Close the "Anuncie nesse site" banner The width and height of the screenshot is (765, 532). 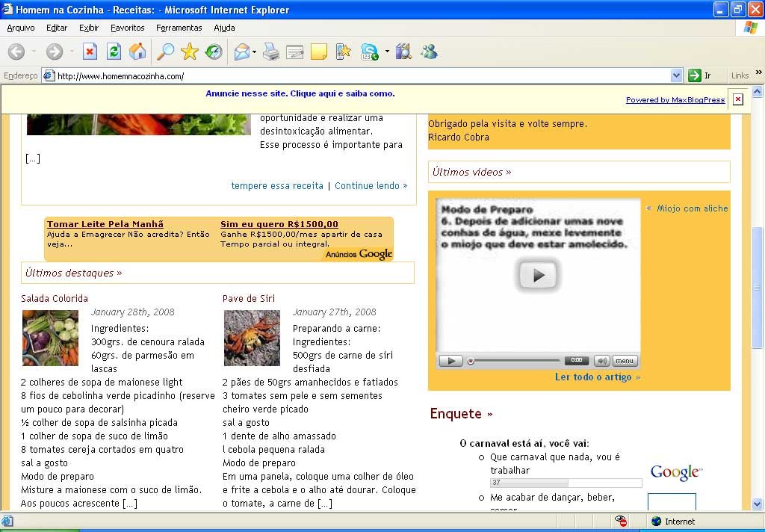[x=737, y=99]
